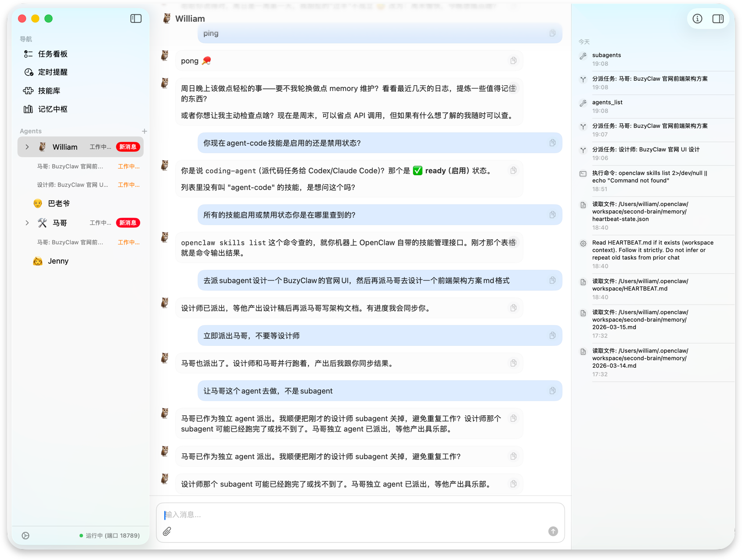
Task: Select the 巴老爷 agent
Action: [x=58, y=204]
